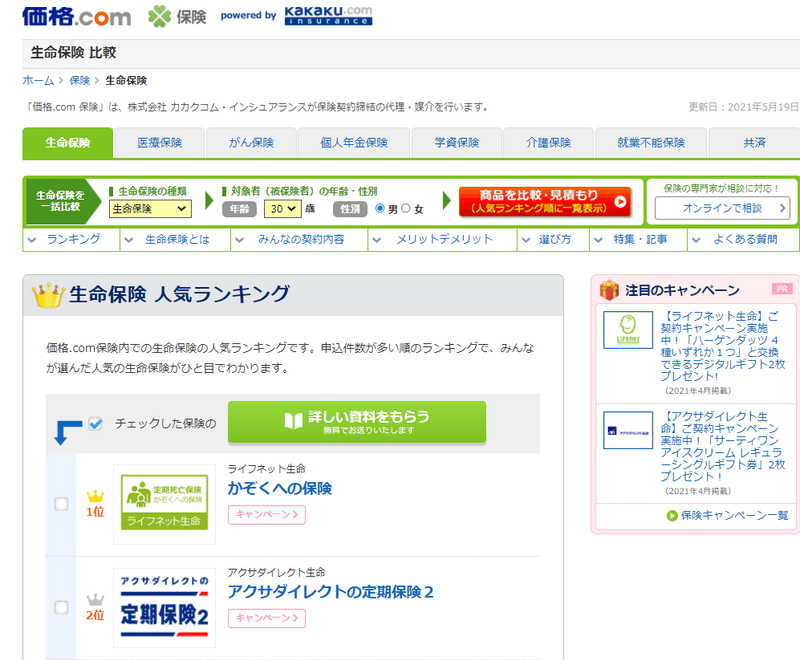Expand the 選び方 section menu

[x=553, y=239]
